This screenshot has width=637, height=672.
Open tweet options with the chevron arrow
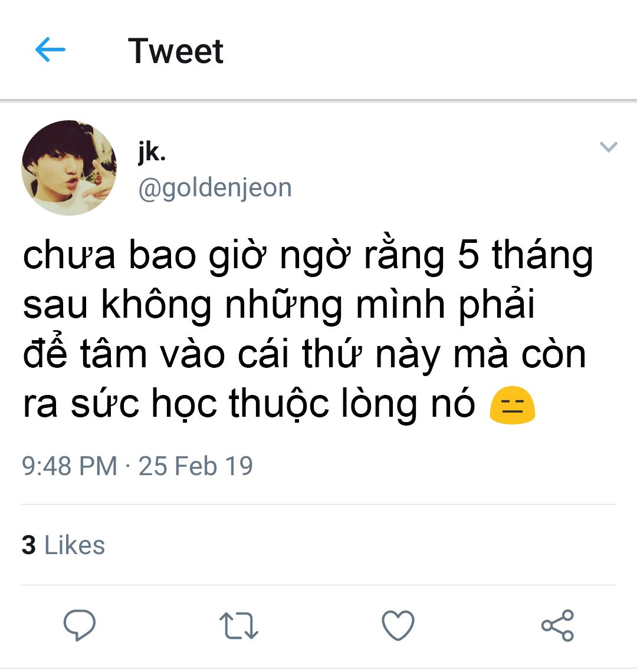pos(608,147)
